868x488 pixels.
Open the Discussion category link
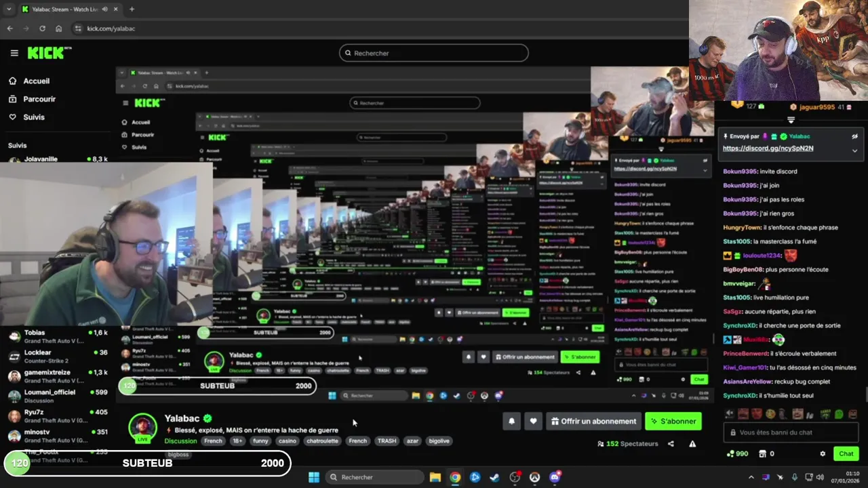(x=180, y=441)
